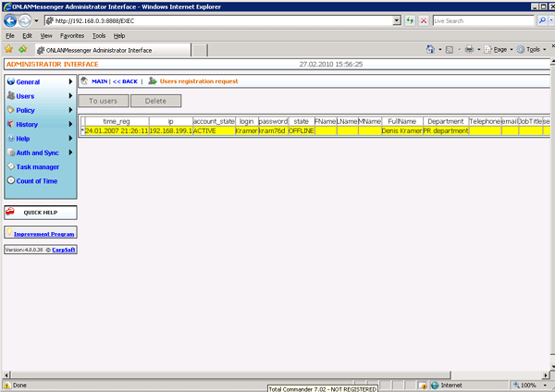This screenshot has width=555, height=392.
Task: Click the horizontal scrollbar left arrow
Action: coord(6,374)
